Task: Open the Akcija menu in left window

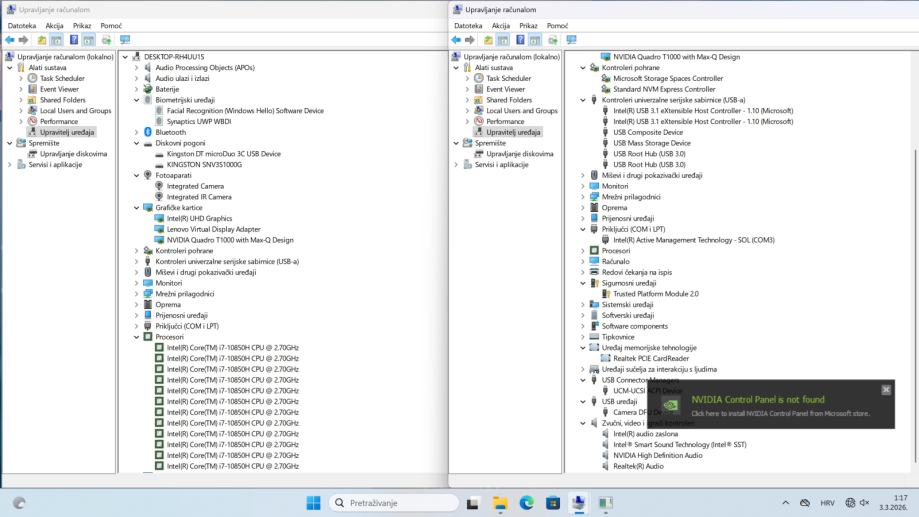Action: (x=53, y=25)
